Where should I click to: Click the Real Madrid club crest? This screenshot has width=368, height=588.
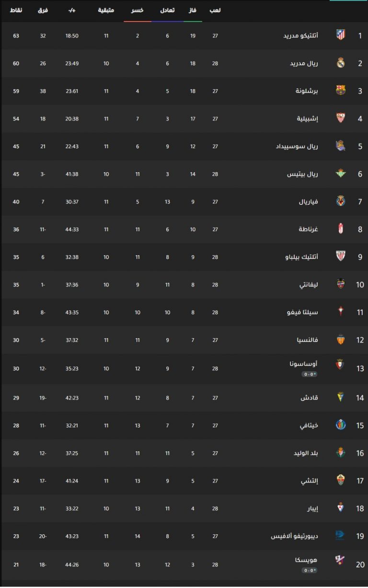(x=341, y=63)
